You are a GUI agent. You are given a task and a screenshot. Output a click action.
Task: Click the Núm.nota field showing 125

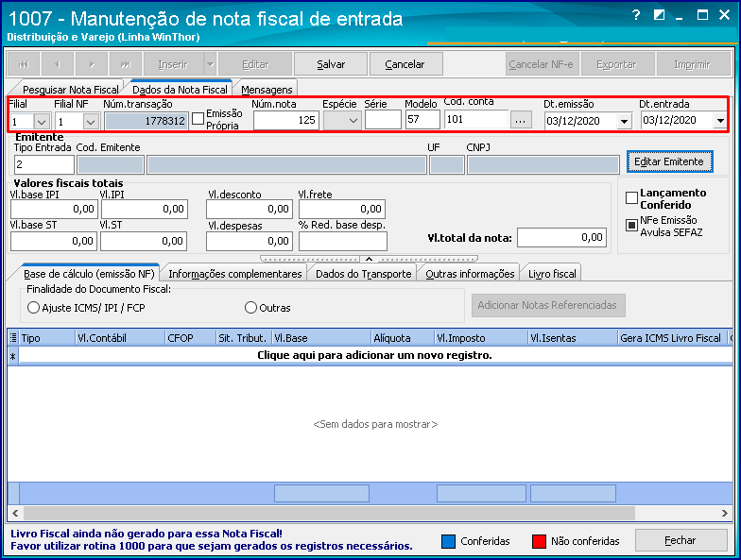click(286, 121)
